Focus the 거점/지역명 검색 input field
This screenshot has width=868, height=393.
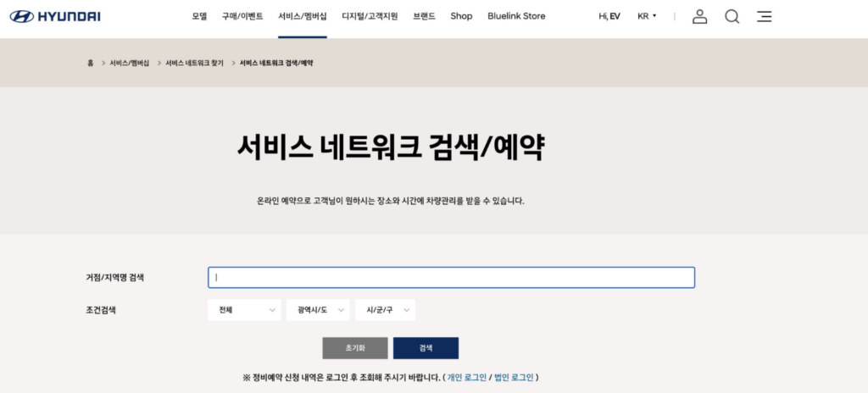coord(451,278)
